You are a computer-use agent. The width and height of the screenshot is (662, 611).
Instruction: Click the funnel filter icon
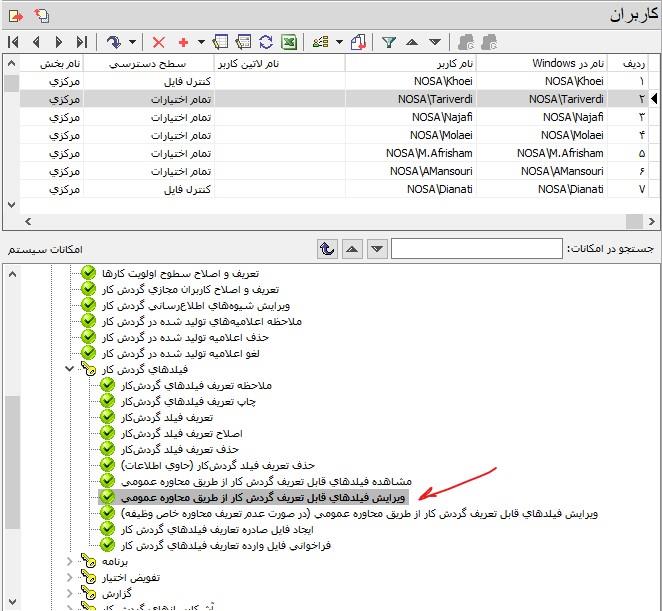[x=390, y=42]
